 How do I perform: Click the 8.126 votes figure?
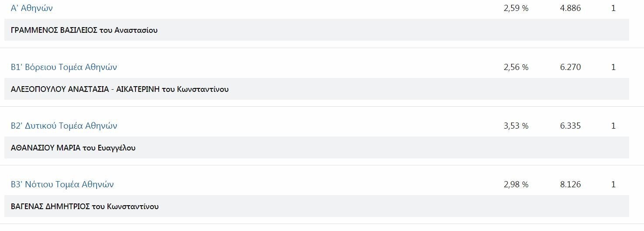coord(570,184)
